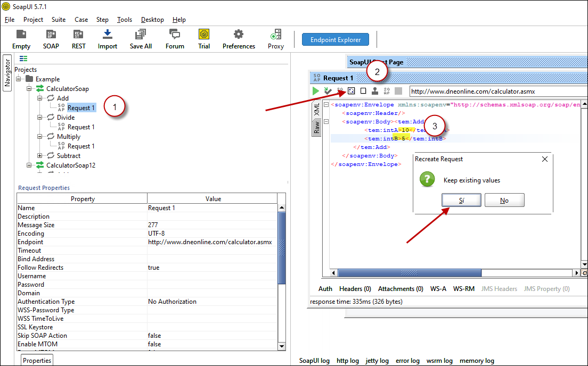Save All projects
Image resolution: width=588 pixels, height=366 pixels.
click(x=141, y=39)
